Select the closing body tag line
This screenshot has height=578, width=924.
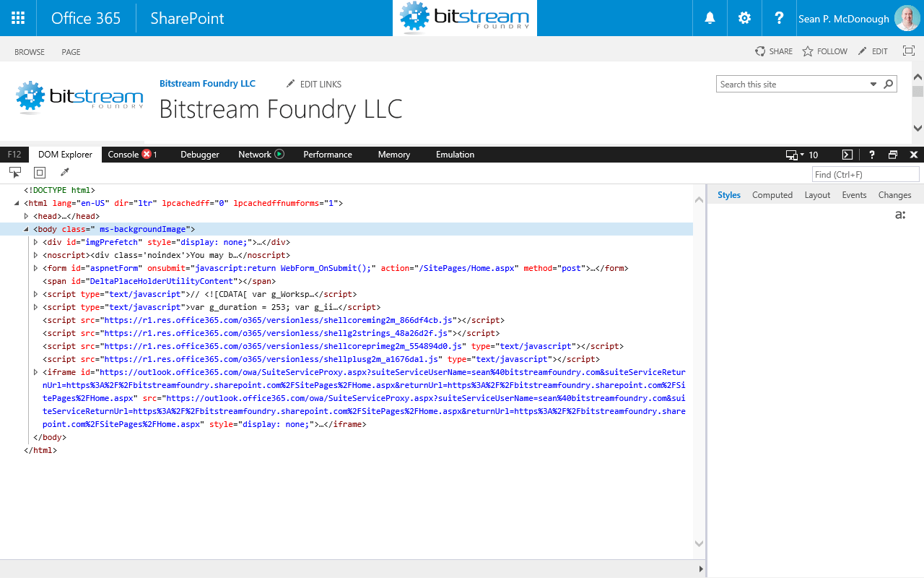click(50, 437)
